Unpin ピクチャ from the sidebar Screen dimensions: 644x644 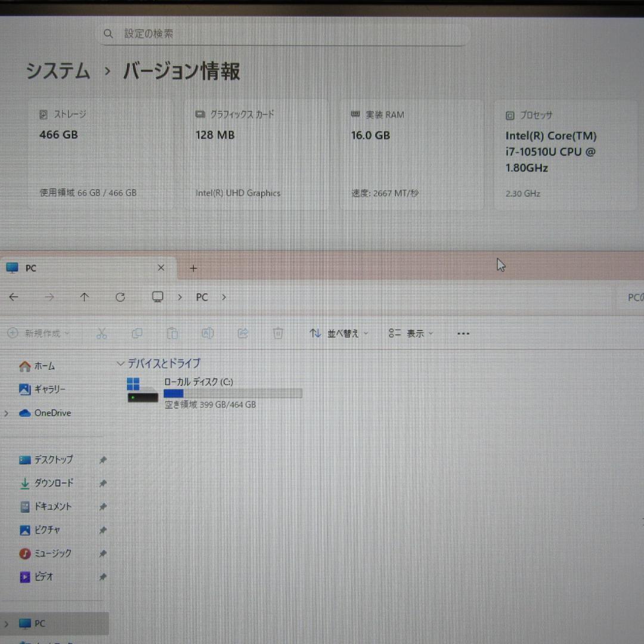(x=103, y=530)
